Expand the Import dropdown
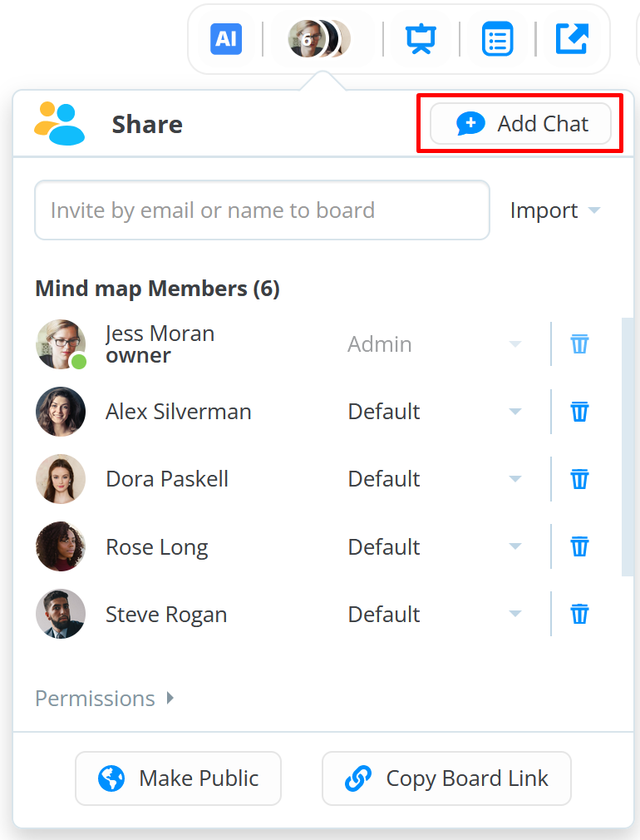The image size is (640, 840). [555, 210]
